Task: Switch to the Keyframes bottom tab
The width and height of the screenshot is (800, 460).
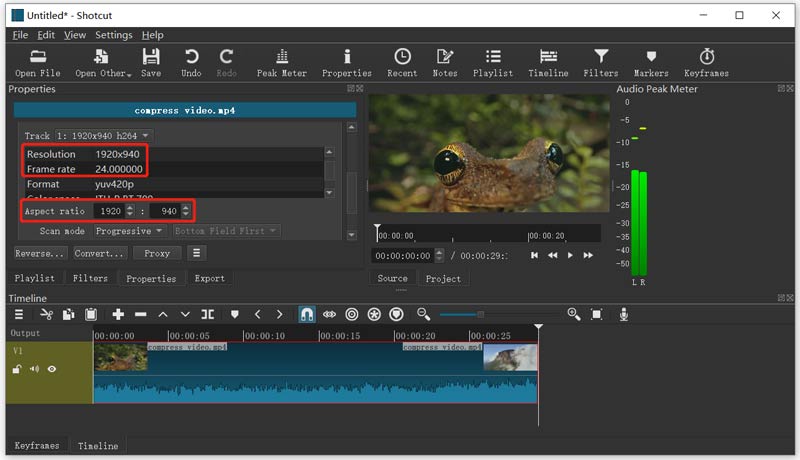Action: [37, 445]
